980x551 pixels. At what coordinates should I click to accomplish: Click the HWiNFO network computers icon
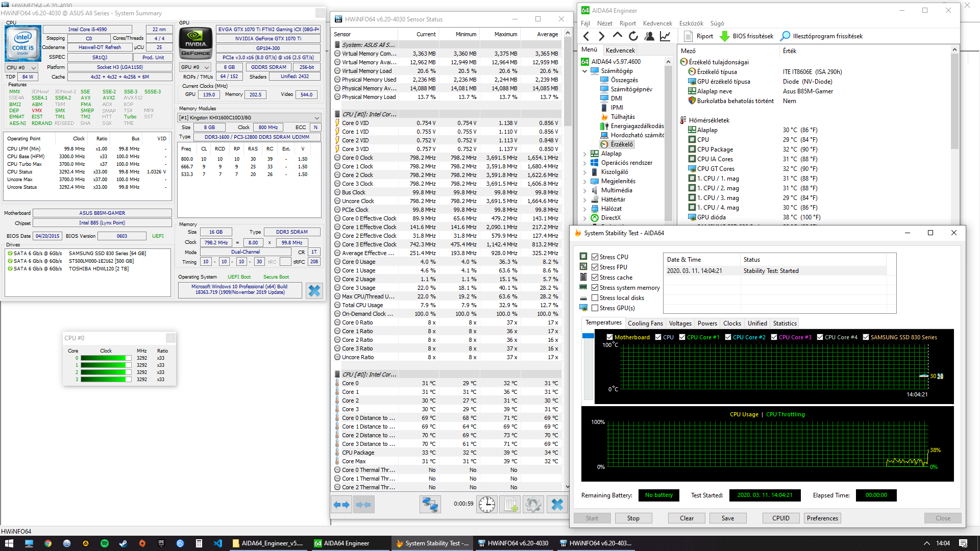pyautogui.click(x=430, y=505)
